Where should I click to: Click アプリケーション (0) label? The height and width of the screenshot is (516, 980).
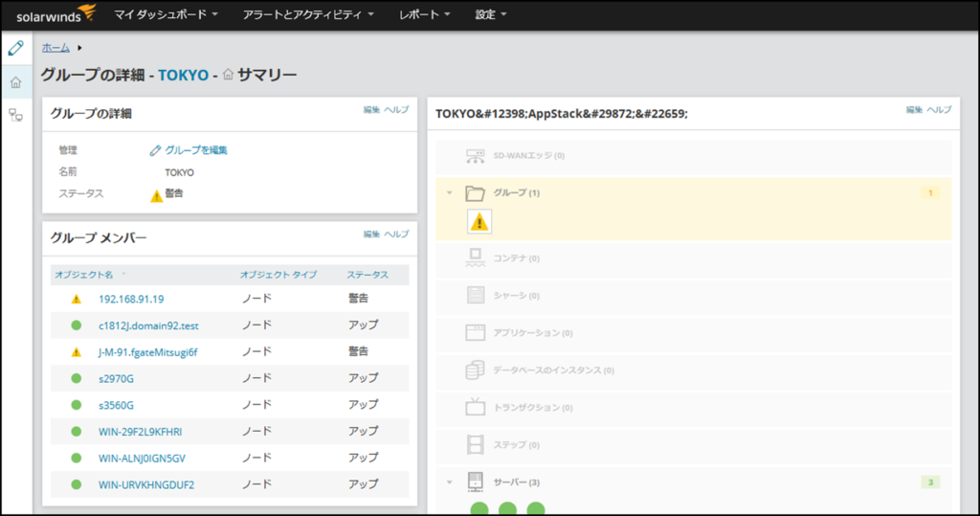(532, 333)
